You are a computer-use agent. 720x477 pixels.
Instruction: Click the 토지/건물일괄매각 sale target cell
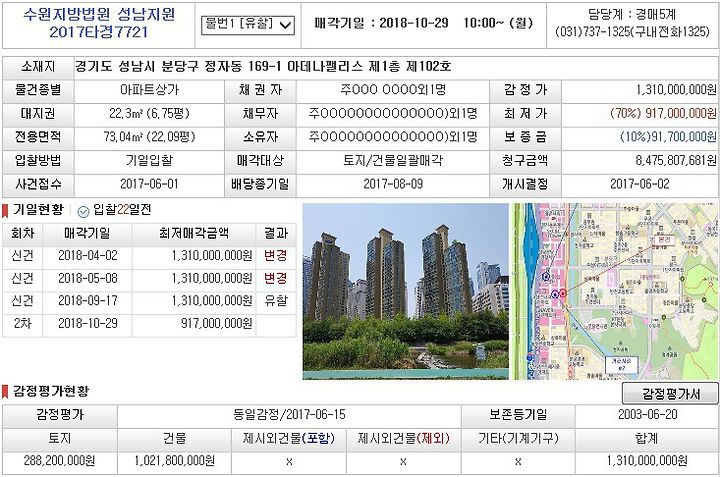[393, 160]
